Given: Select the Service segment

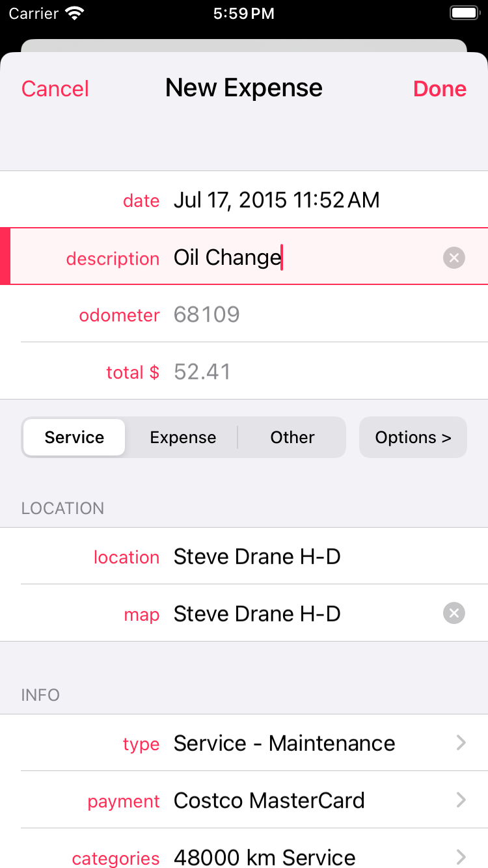Looking at the screenshot, I should pos(74,437).
